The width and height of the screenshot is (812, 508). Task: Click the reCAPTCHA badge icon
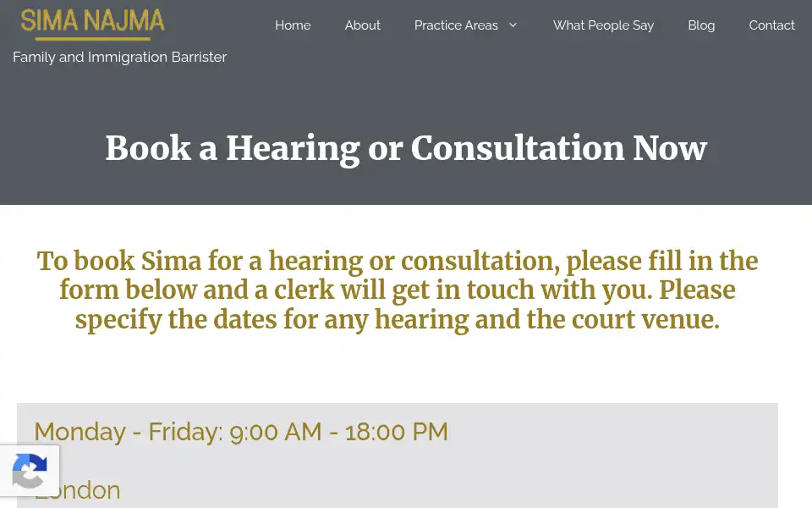(x=30, y=471)
